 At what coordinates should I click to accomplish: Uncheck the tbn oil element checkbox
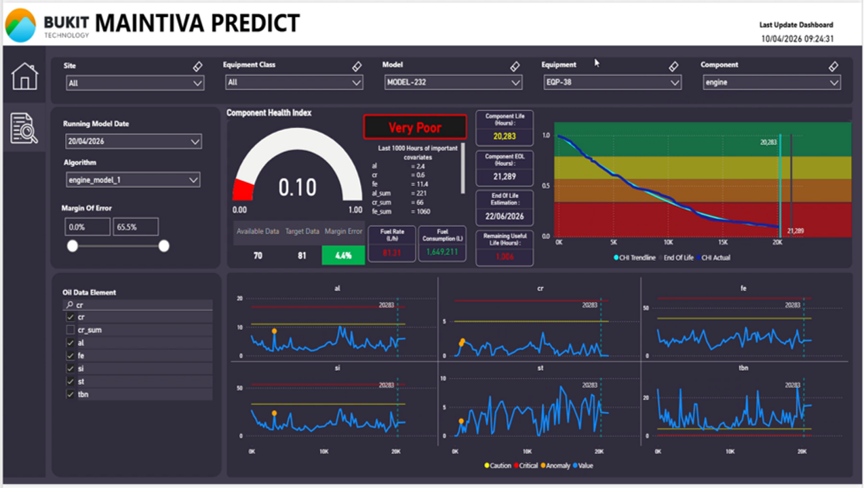(70, 394)
